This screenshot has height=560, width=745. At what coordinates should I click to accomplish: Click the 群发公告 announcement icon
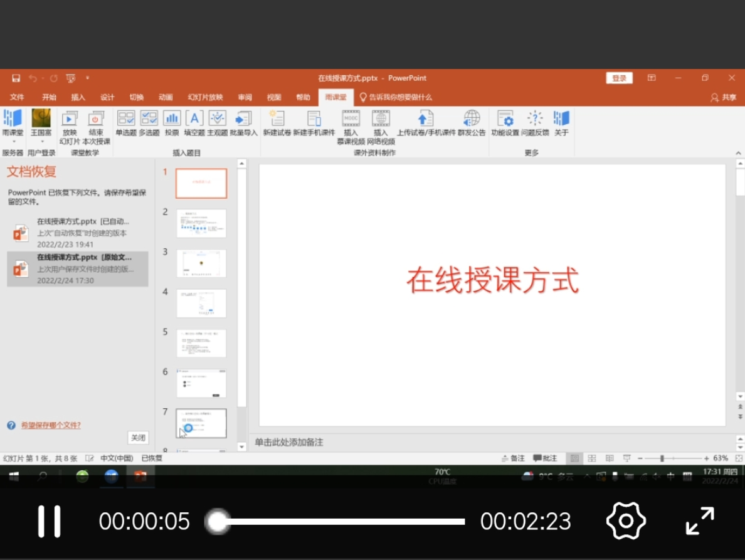472,119
